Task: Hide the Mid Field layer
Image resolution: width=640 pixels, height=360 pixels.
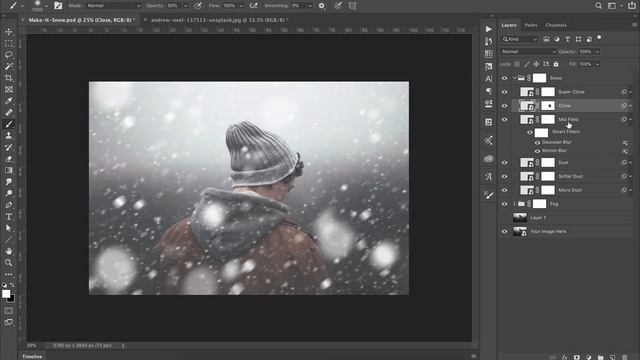Action: 504,119
